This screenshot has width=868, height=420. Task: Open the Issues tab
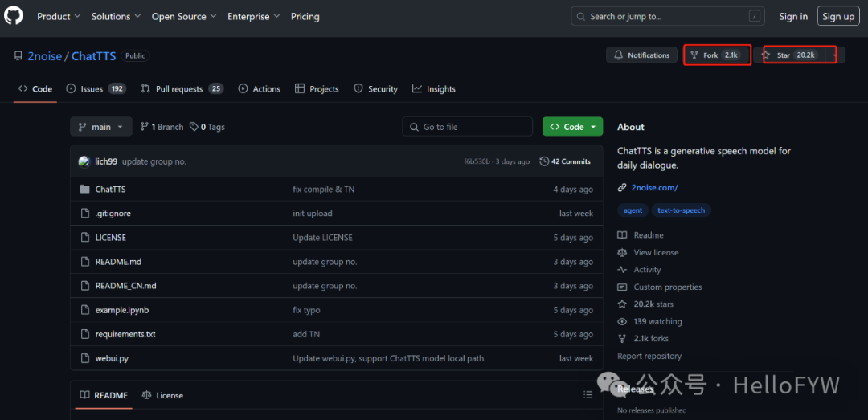pos(96,89)
